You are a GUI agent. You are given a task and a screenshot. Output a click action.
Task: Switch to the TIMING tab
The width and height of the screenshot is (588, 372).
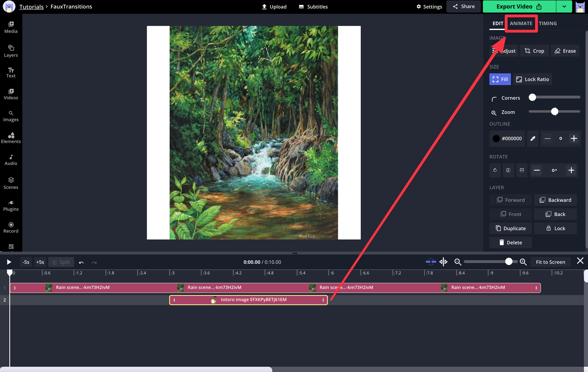tap(548, 23)
